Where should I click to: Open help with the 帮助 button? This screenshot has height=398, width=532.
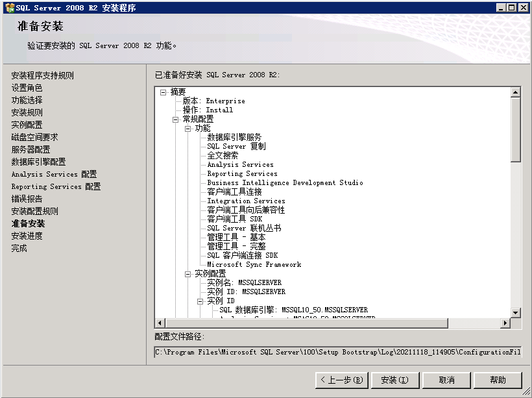[x=498, y=380]
